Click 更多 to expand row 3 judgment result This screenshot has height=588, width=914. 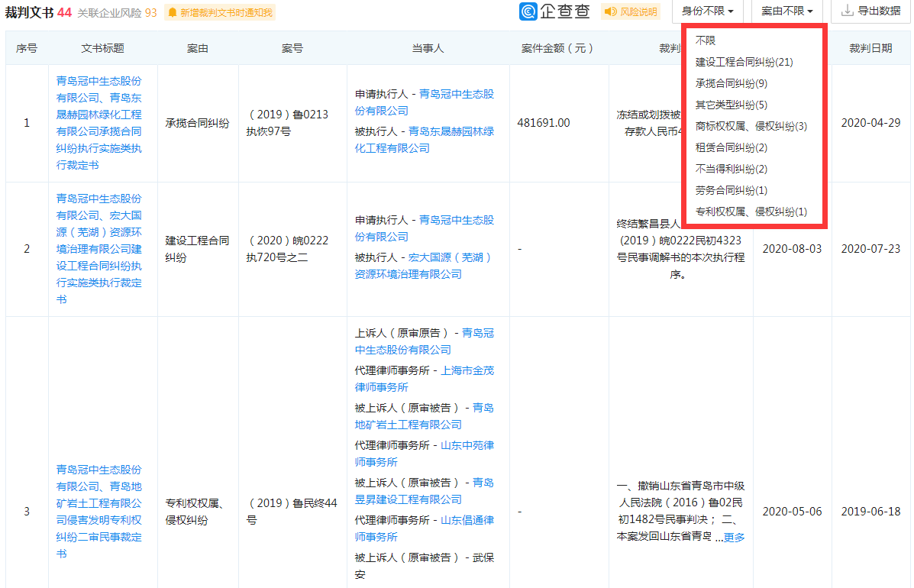[734, 538]
